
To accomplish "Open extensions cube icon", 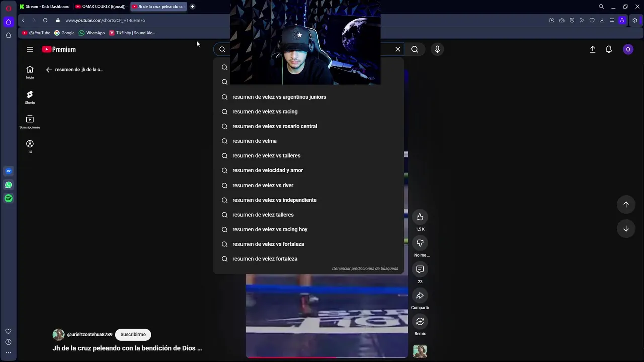I will pos(635,20).
